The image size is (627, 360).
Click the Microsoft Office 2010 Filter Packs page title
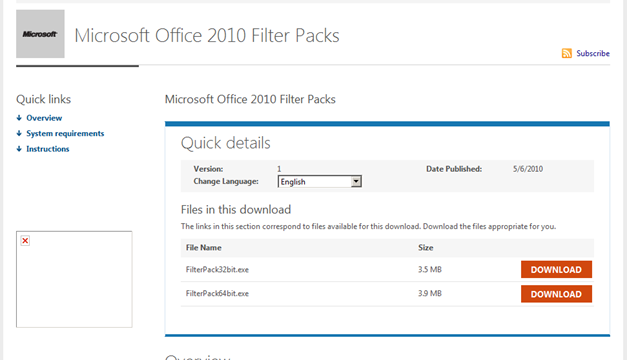point(207,35)
